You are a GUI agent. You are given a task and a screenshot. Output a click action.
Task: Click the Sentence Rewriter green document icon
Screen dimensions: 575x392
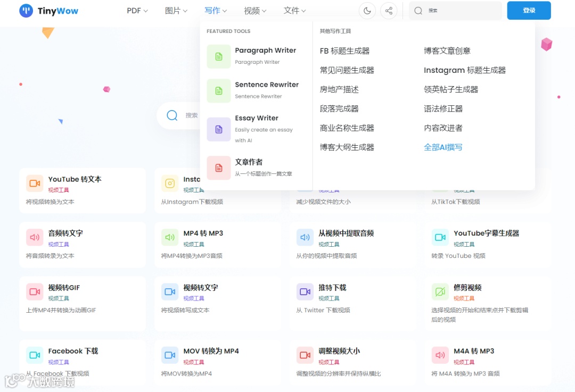219,90
